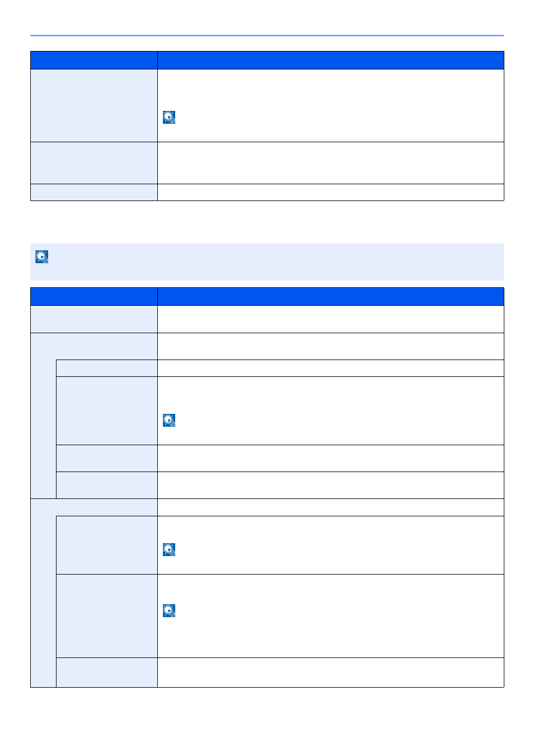
Task: Select the wide right header cell of the lower table
Action: (x=331, y=296)
